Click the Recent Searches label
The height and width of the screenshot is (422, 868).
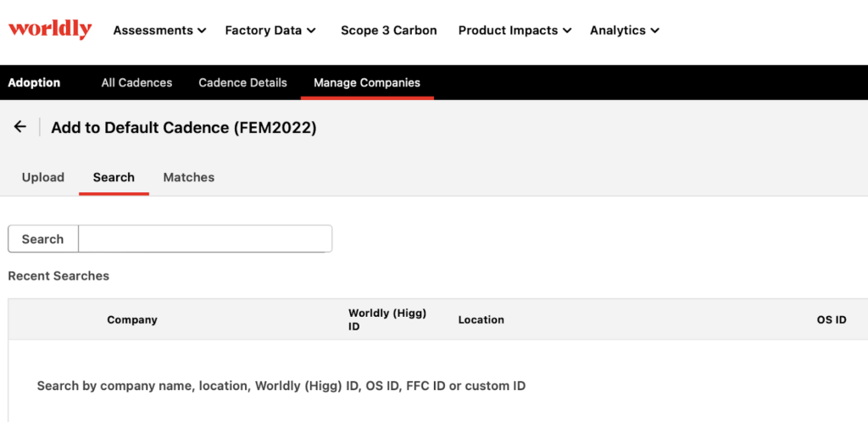[58, 275]
